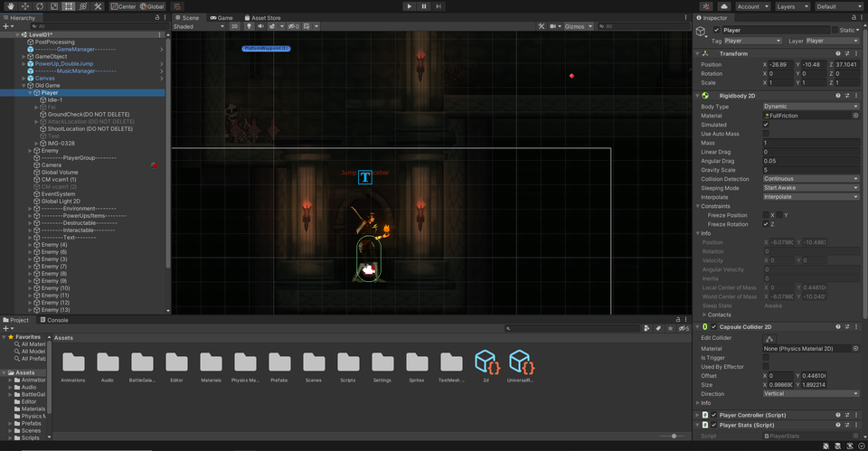868x451 pixels.
Task: Toggle Freeze Position X checkbox
Action: pyautogui.click(x=766, y=215)
